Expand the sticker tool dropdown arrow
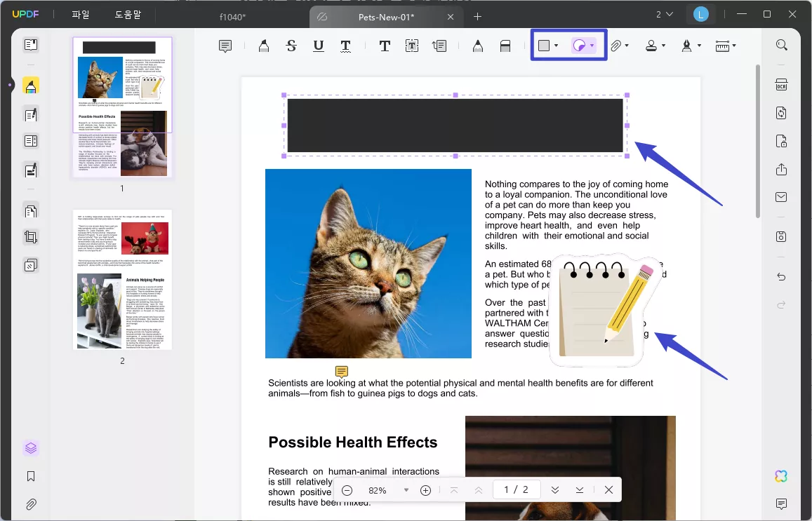The height and width of the screenshot is (521, 812). tap(592, 46)
